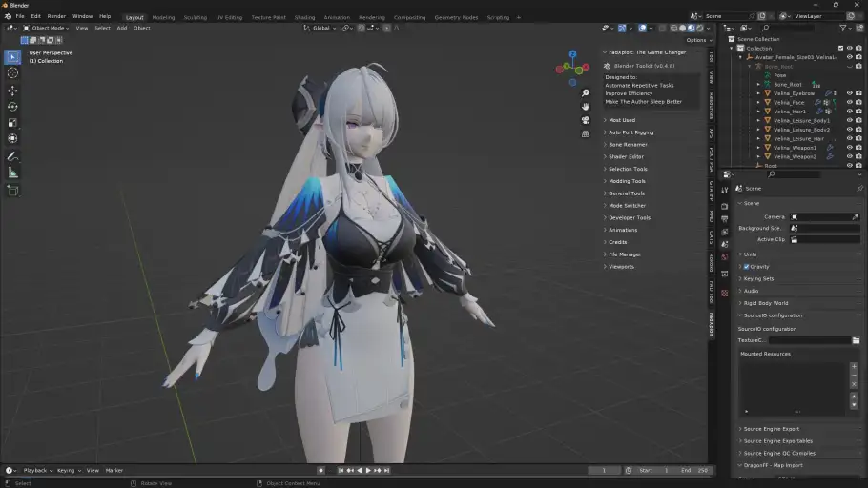Disable Velina_Weapon2 in renders
This screenshot has height=488, width=868.
click(x=858, y=156)
